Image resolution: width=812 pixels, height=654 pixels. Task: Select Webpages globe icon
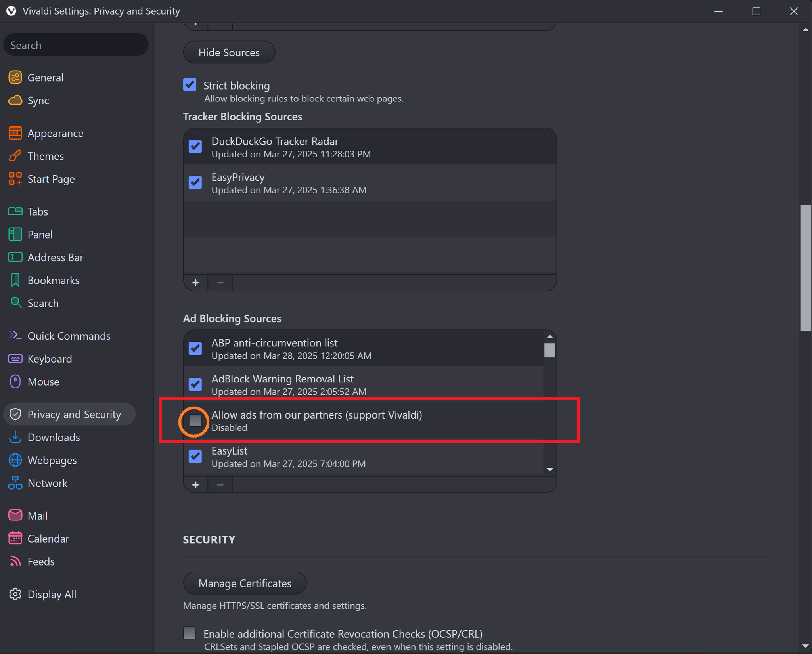point(15,460)
